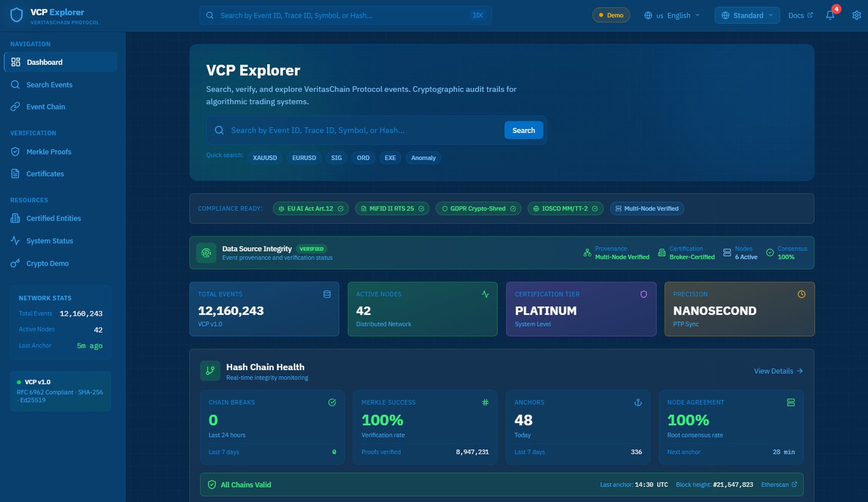Toggle the EU AI Act Art.12 compliance badge
Screen dimensions: 868x502
(310, 209)
